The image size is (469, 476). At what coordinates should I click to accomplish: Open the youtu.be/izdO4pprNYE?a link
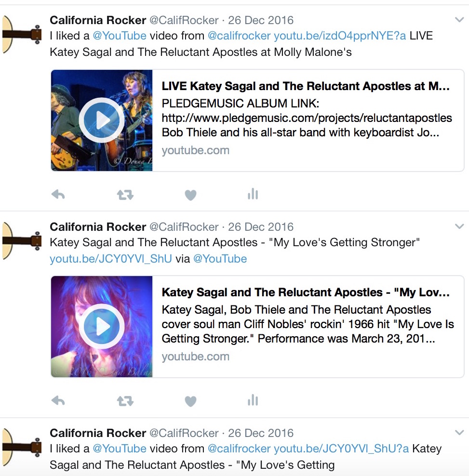[340, 36]
